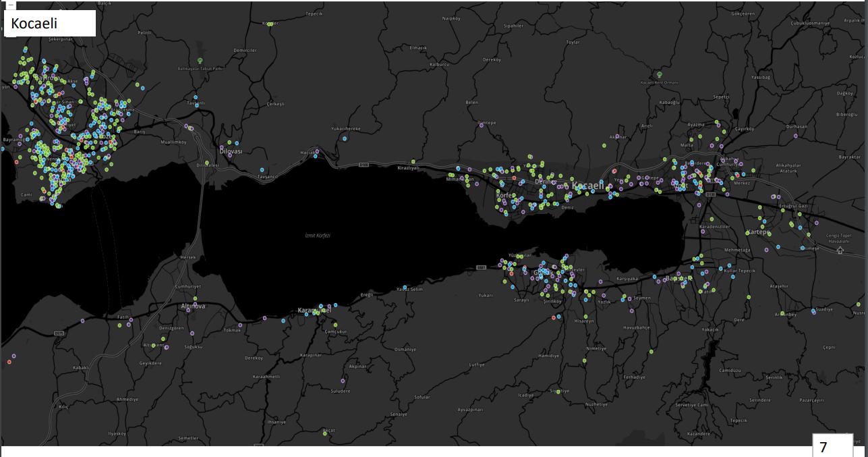
Task: Click the Camidüzü map label
Action: [x=730, y=370]
